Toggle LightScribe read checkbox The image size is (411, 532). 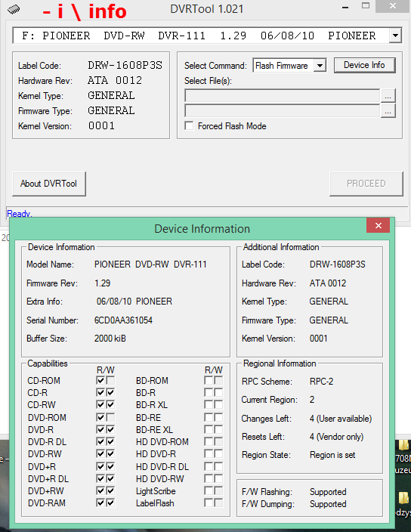point(209,490)
